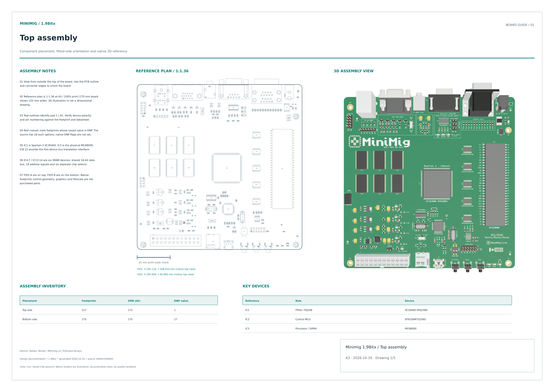
Task: Select the "IC1" reference cell
Action: [247, 310]
